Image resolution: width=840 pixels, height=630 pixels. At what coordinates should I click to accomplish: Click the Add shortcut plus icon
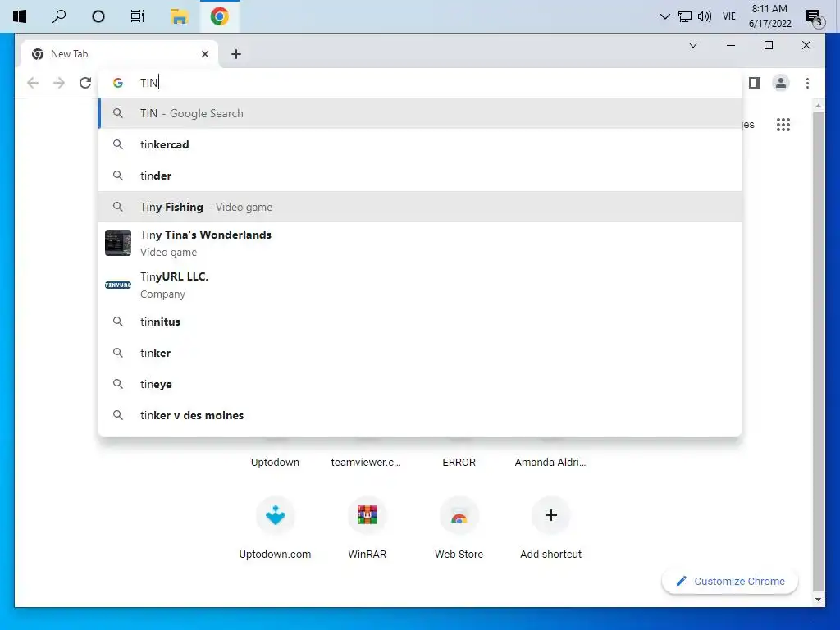click(x=550, y=515)
